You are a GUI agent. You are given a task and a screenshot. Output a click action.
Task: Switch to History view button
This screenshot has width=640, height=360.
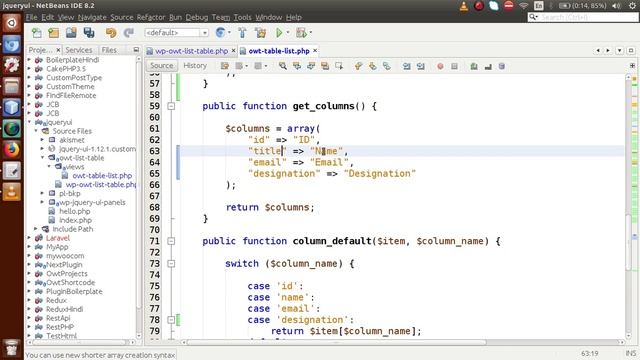tap(195, 66)
